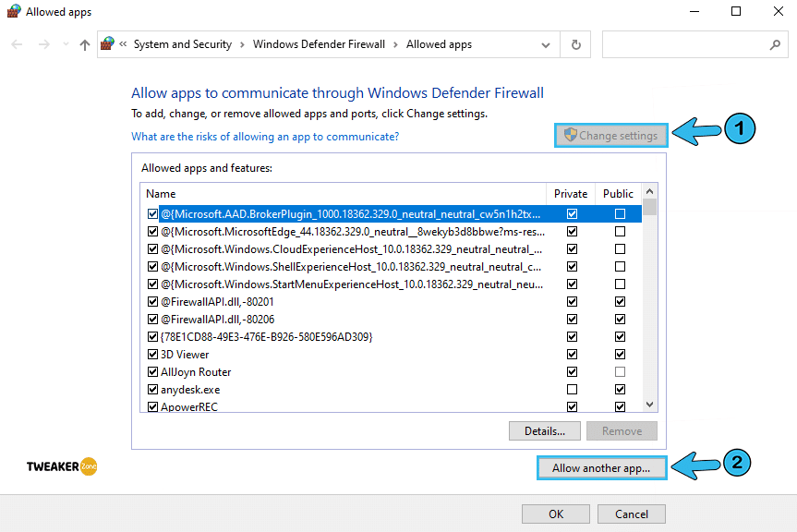Select the @FirewallAPI.dll,-80206 row

click(x=392, y=319)
